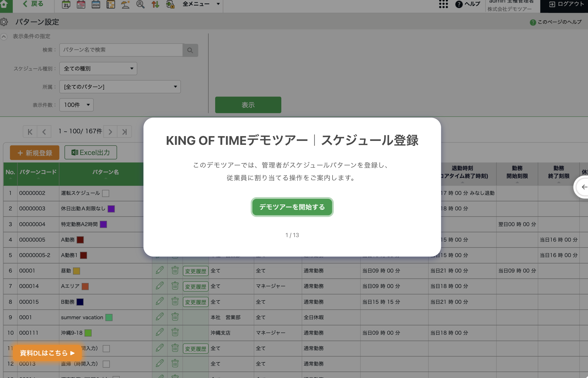The image size is (588, 378).
Task: Open 変更履歴 for Aエリア row
Action: tap(196, 287)
